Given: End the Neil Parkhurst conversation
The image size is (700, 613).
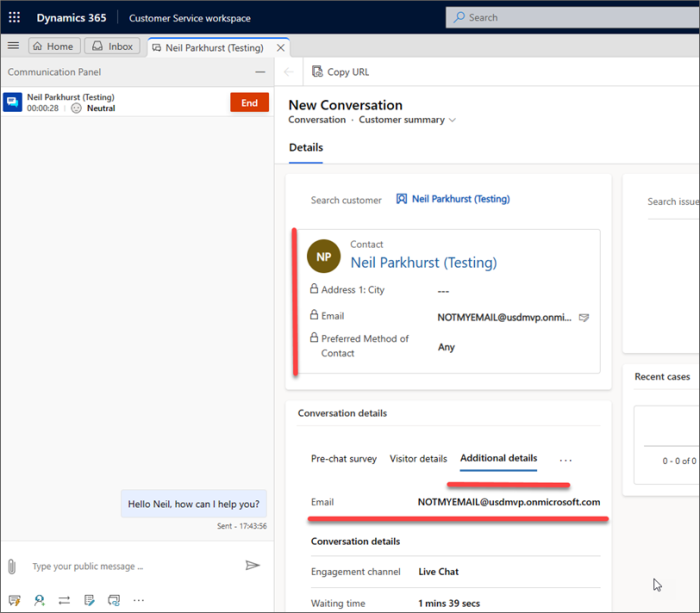Looking at the screenshot, I should [x=250, y=103].
